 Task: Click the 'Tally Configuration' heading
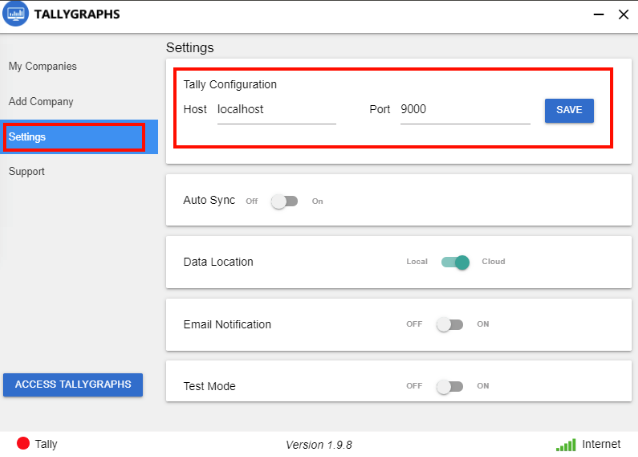click(x=230, y=85)
